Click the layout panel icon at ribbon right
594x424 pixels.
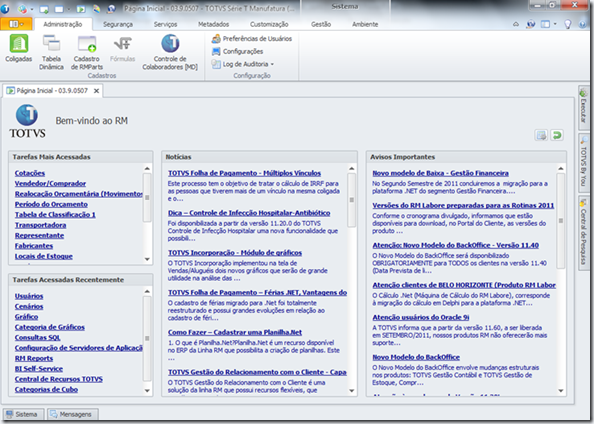[545, 24]
